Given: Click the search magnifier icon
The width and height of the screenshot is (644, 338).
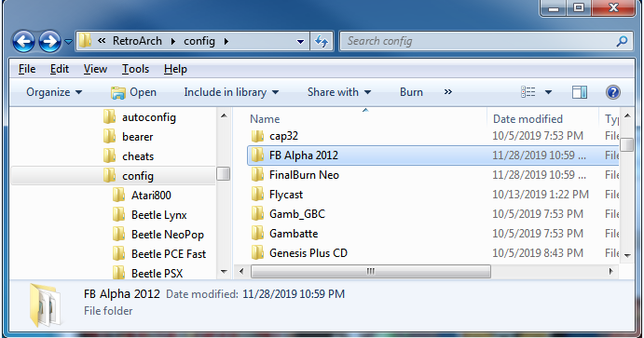Looking at the screenshot, I should 623,41.
